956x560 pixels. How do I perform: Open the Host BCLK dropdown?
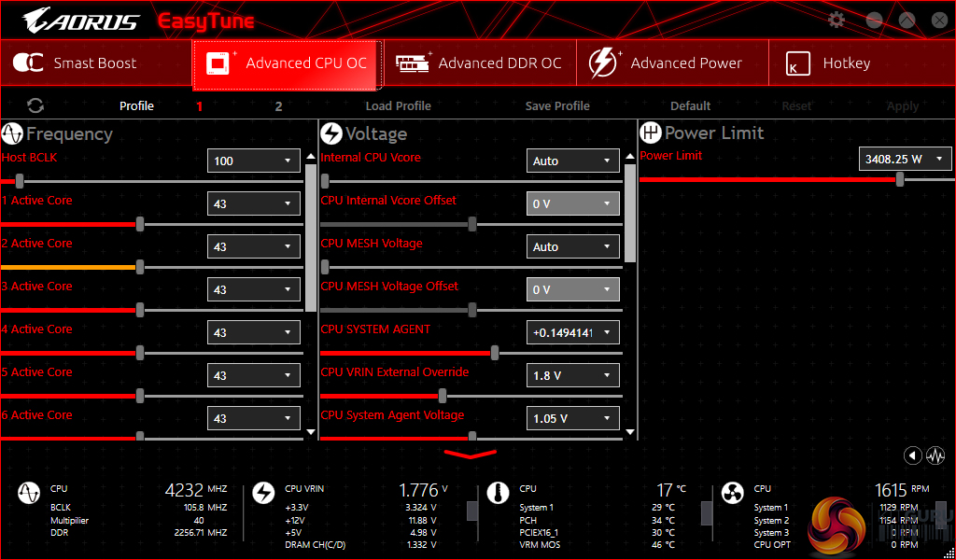tap(254, 161)
